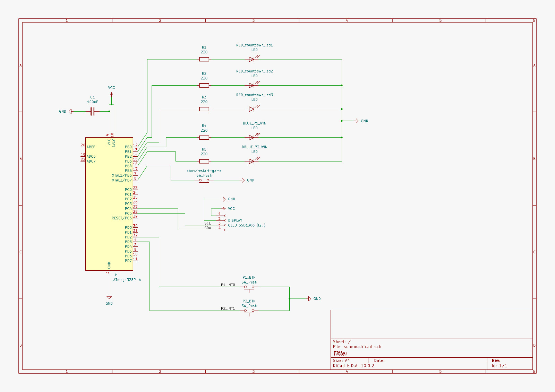Click the Sheet: / text
555x392 pixels.
pos(342,342)
